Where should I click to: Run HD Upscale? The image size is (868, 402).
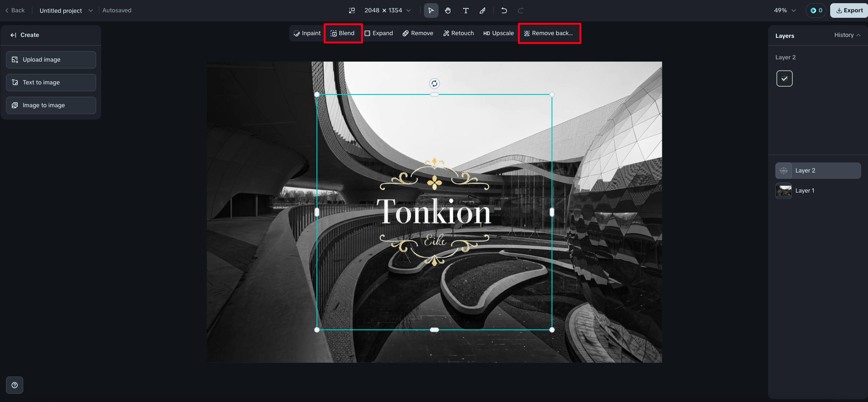(x=499, y=33)
